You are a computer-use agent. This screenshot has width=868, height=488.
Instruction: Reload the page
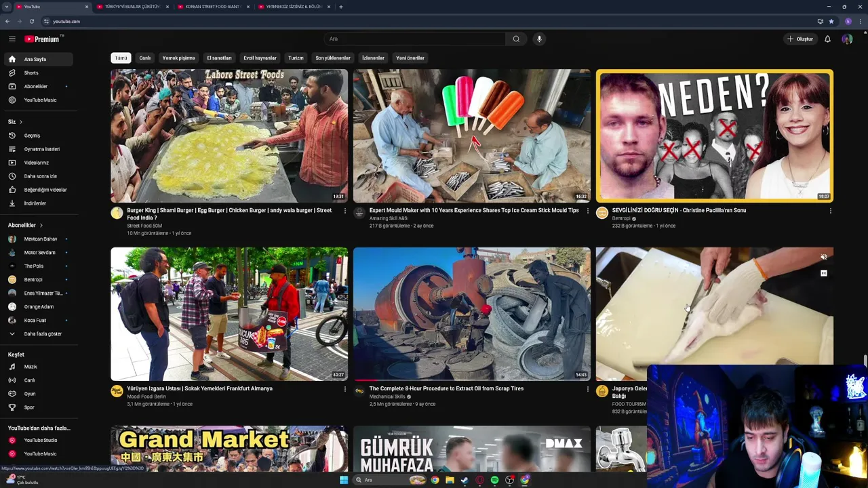[x=31, y=21]
